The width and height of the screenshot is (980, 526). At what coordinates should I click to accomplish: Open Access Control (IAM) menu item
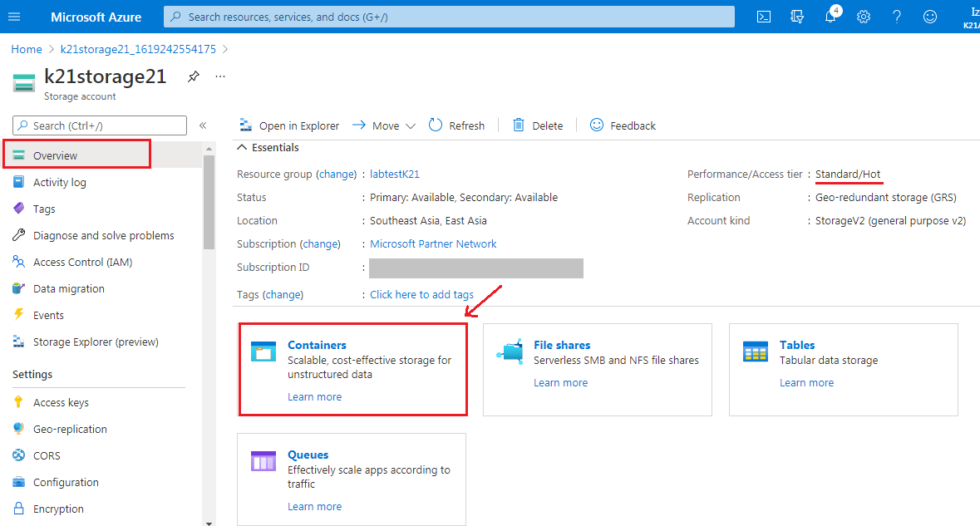point(82,262)
